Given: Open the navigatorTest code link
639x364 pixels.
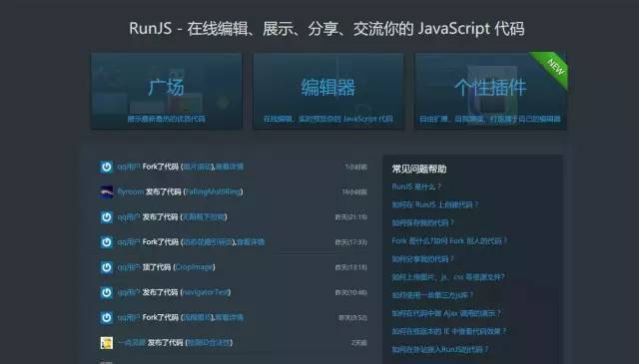Looking at the screenshot, I should click(x=205, y=292).
